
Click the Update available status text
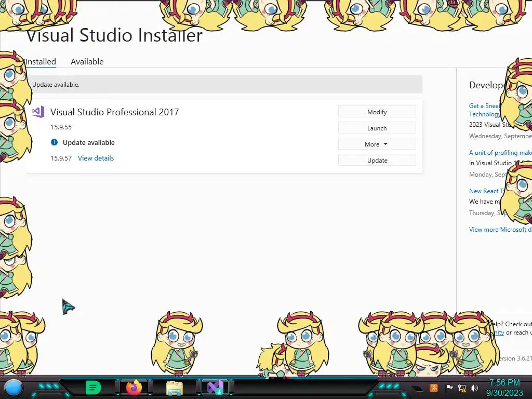pyautogui.click(x=88, y=142)
